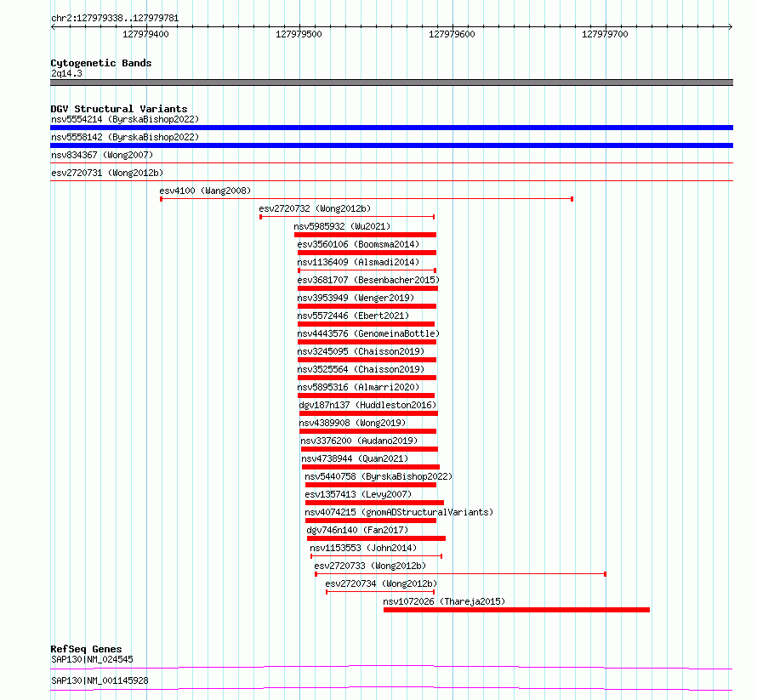The width and height of the screenshot is (757, 700).
Task: Click ruler coordinate 127979400
Action: 145,34
